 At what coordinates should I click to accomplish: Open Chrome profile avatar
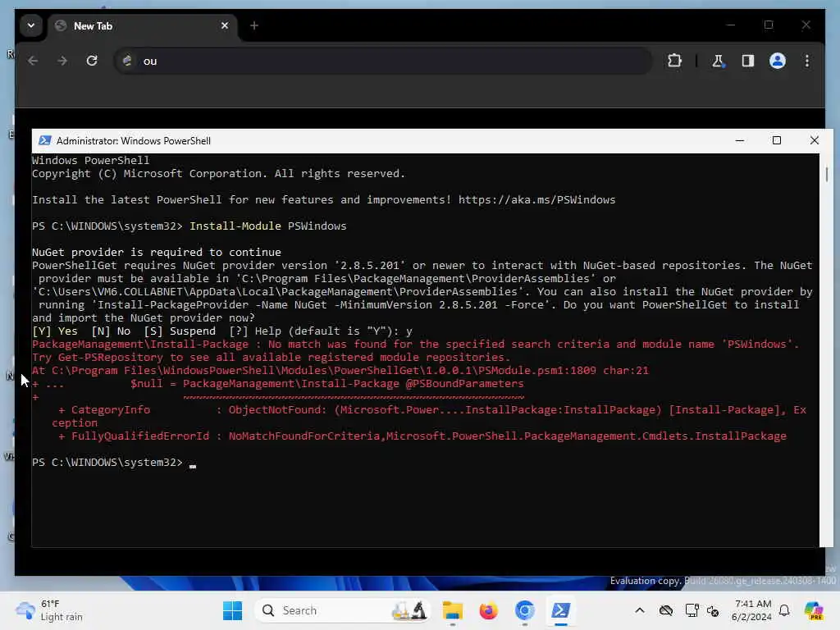click(x=778, y=61)
